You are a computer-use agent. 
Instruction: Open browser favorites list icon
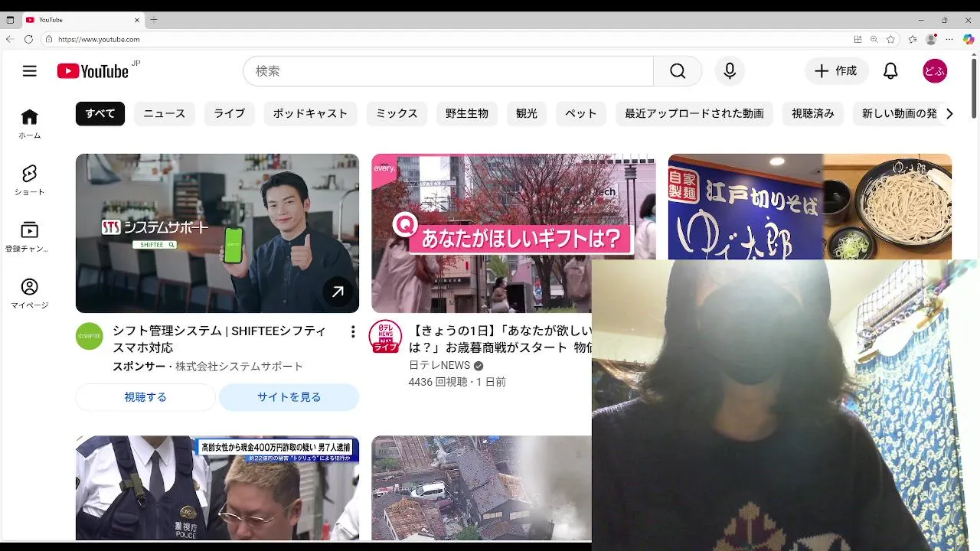(x=913, y=39)
